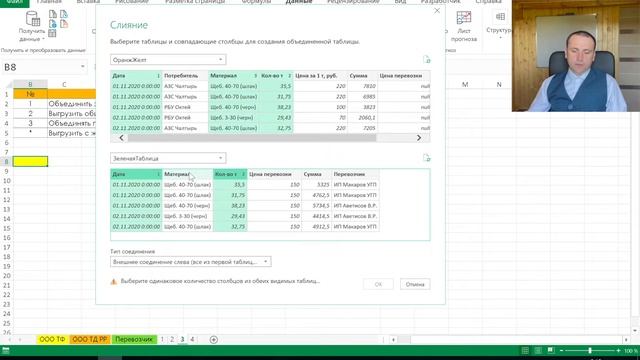Select the yellow cell B8
The width and height of the screenshot is (640, 360).
pos(30,161)
